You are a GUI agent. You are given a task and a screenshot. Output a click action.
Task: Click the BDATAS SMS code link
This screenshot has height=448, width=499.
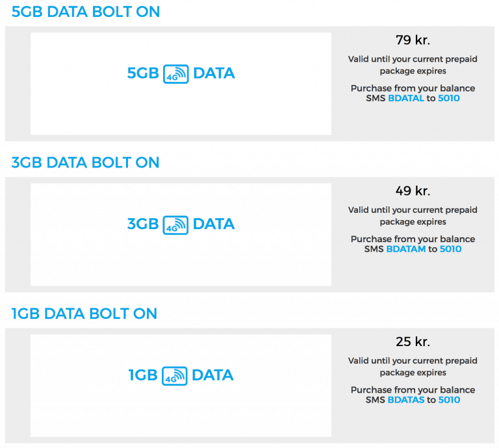click(x=406, y=400)
